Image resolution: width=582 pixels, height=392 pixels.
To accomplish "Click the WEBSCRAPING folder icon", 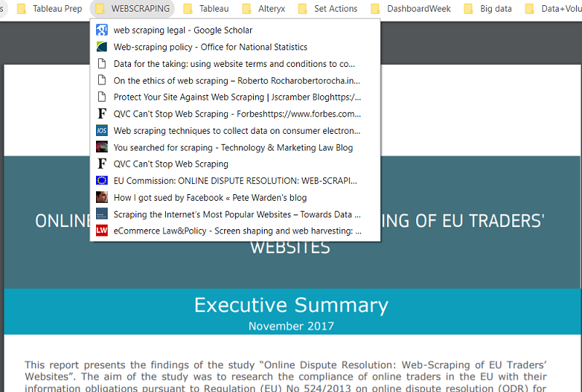I will [x=100, y=9].
